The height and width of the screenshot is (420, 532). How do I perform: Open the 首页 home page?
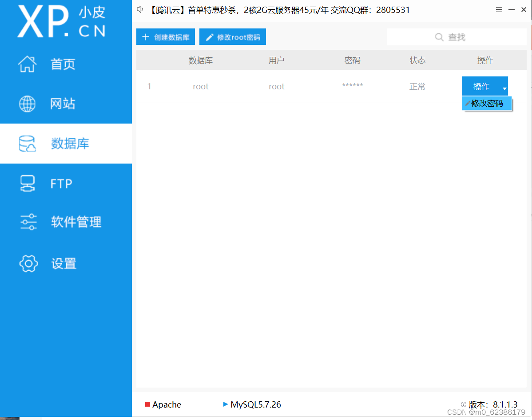click(x=63, y=64)
